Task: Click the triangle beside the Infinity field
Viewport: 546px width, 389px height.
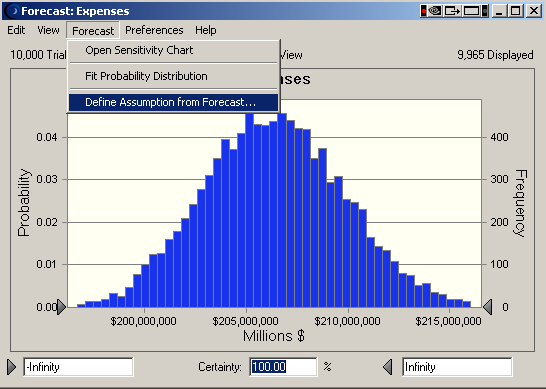Action: click(x=388, y=367)
